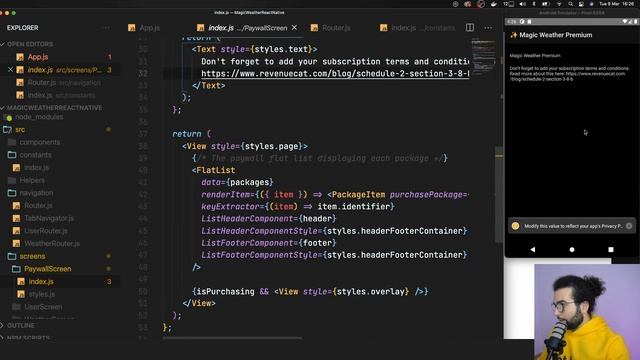Image resolution: width=640 pixels, height=360 pixels.
Task: Open UserRouter.js in file tree
Action: pyautogui.click(x=41, y=231)
